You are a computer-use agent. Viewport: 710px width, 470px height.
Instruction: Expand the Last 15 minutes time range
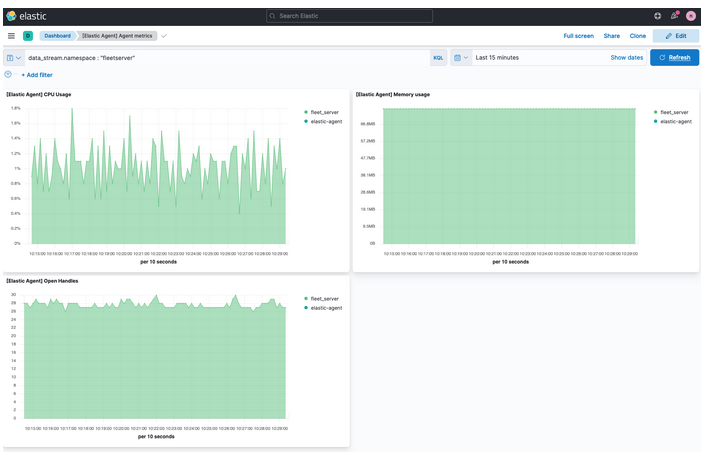pyautogui.click(x=497, y=58)
